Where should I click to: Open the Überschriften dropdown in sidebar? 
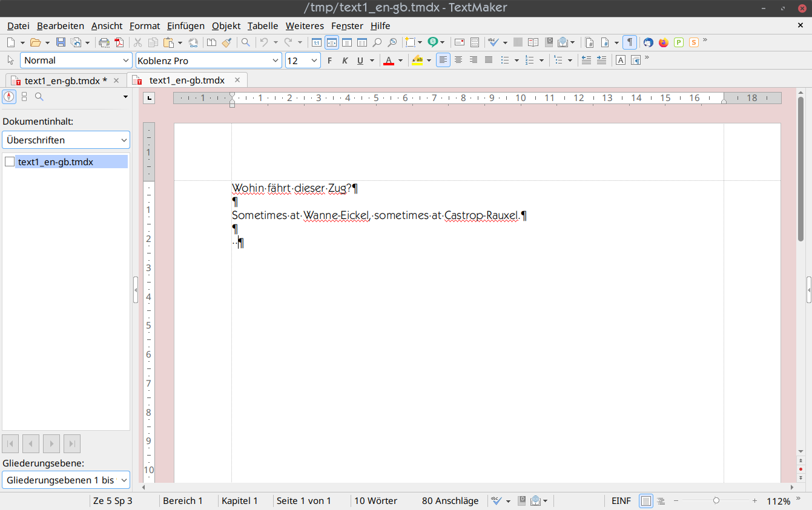pos(66,140)
